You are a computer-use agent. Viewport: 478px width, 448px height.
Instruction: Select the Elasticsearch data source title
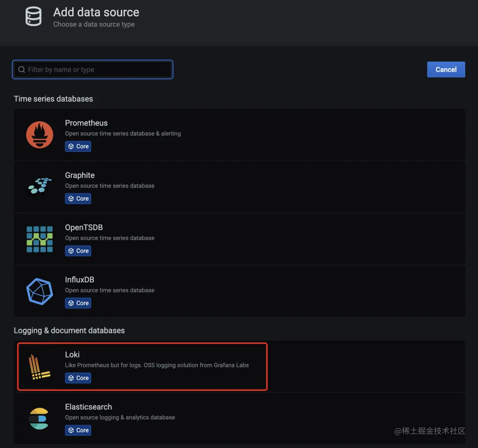click(x=89, y=407)
